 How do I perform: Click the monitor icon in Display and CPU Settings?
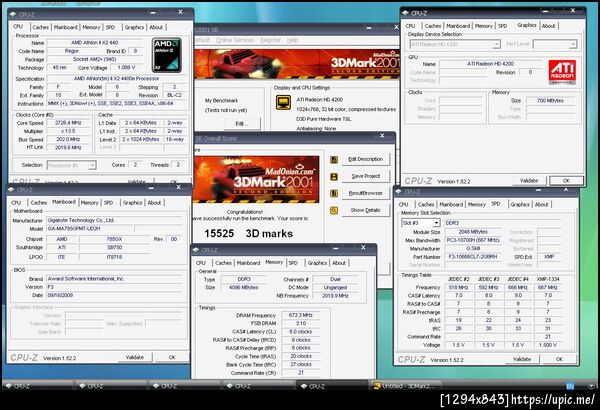[x=283, y=102]
